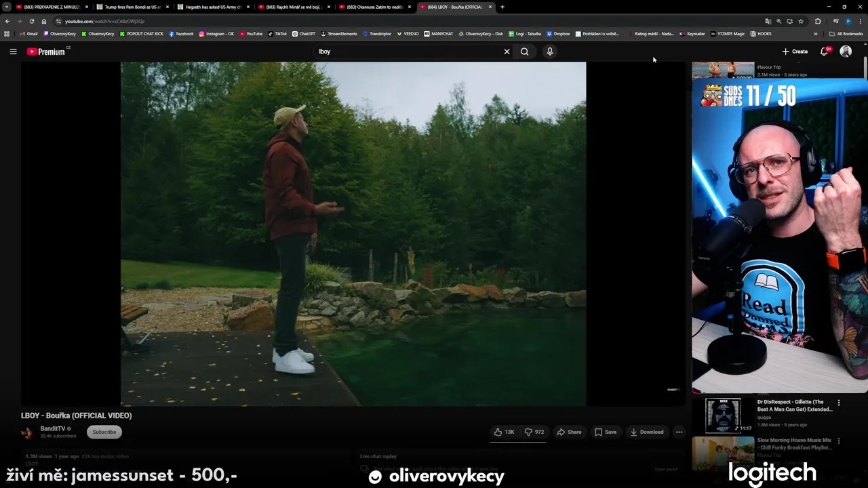Dislike the video showing 972

[x=534, y=432]
